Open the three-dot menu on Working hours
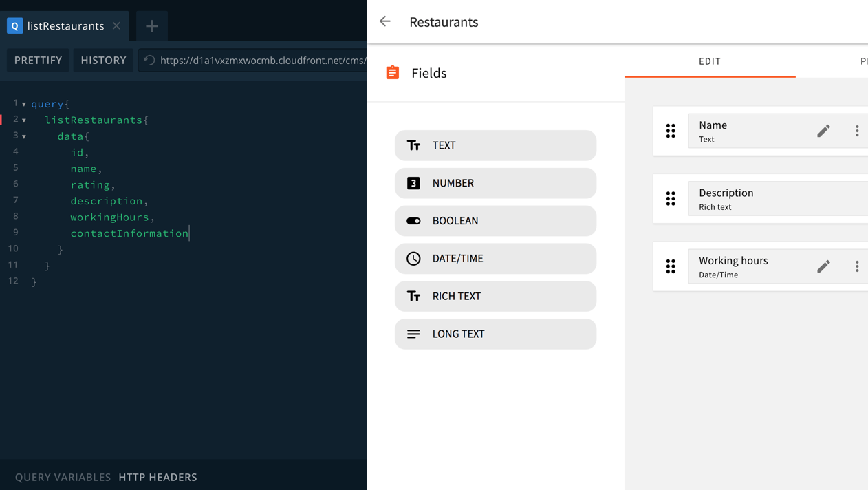This screenshot has width=868, height=490. click(857, 266)
